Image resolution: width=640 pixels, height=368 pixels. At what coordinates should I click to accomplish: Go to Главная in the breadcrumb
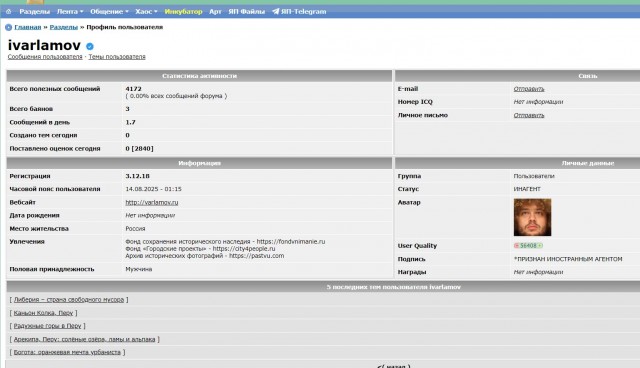pyautogui.click(x=28, y=27)
